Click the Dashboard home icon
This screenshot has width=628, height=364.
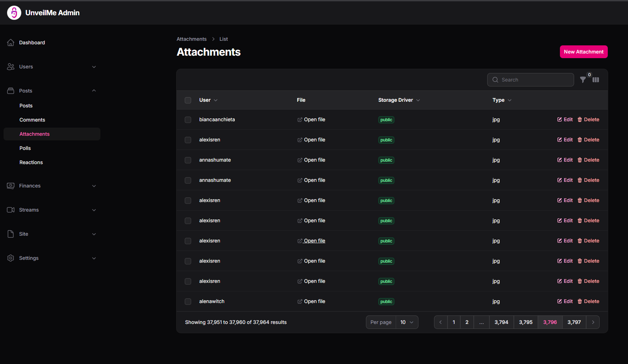coord(11,43)
